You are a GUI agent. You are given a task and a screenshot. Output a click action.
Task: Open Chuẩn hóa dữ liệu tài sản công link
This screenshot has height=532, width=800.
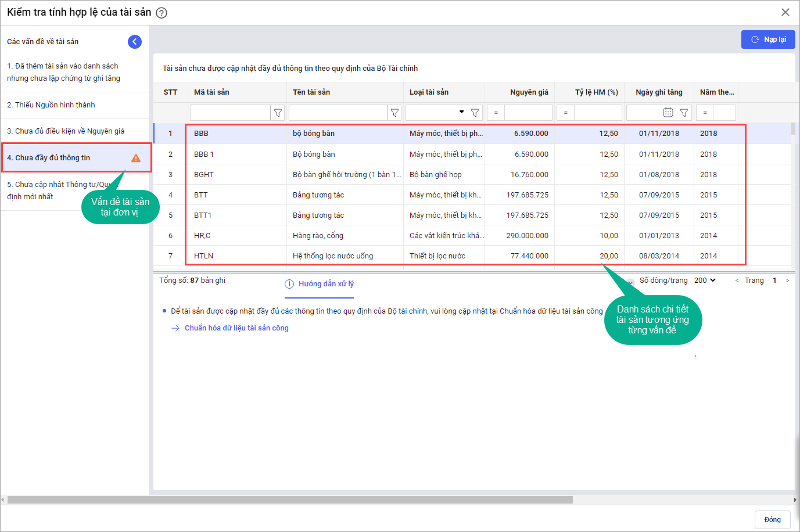pos(236,328)
